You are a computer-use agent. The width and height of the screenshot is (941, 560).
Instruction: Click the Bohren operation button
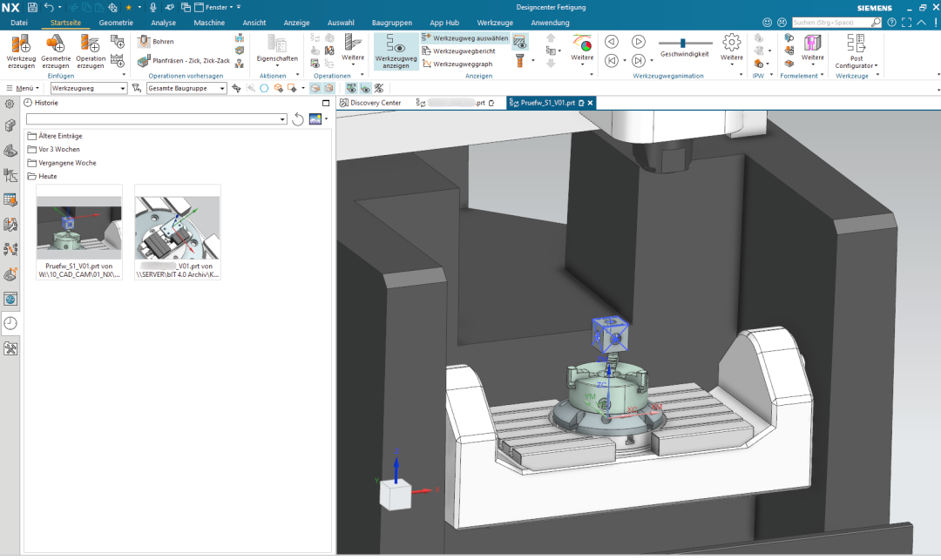point(157,42)
